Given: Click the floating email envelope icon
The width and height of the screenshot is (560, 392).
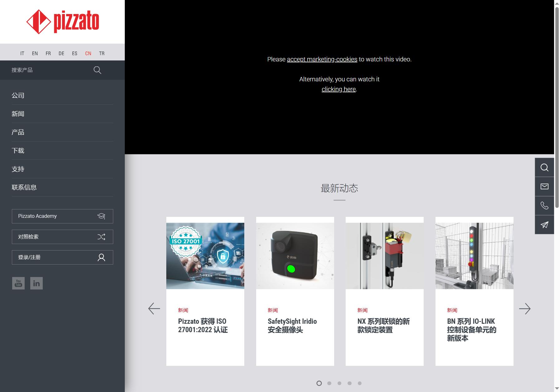Looking at the screenshot, I should pos(544,187).
